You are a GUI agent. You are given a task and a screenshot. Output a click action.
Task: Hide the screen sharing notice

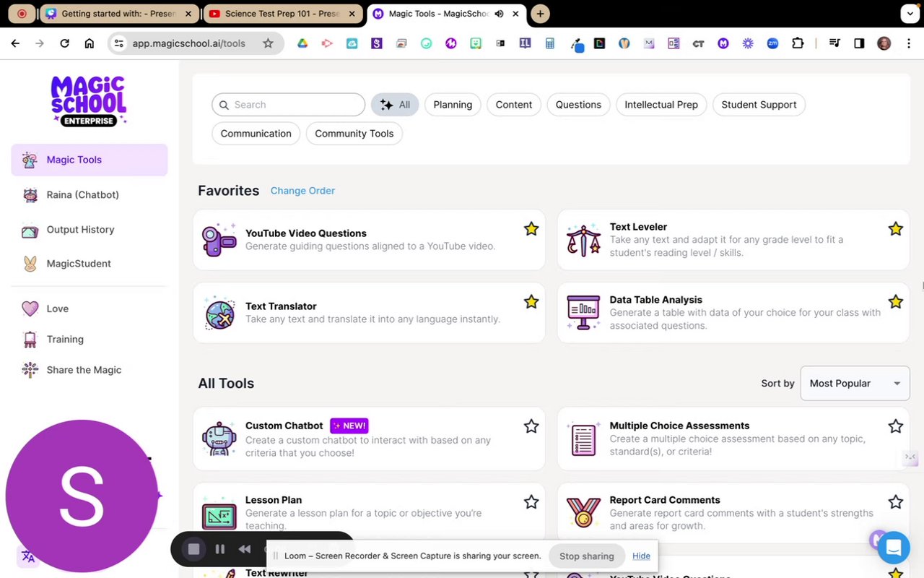641,556
